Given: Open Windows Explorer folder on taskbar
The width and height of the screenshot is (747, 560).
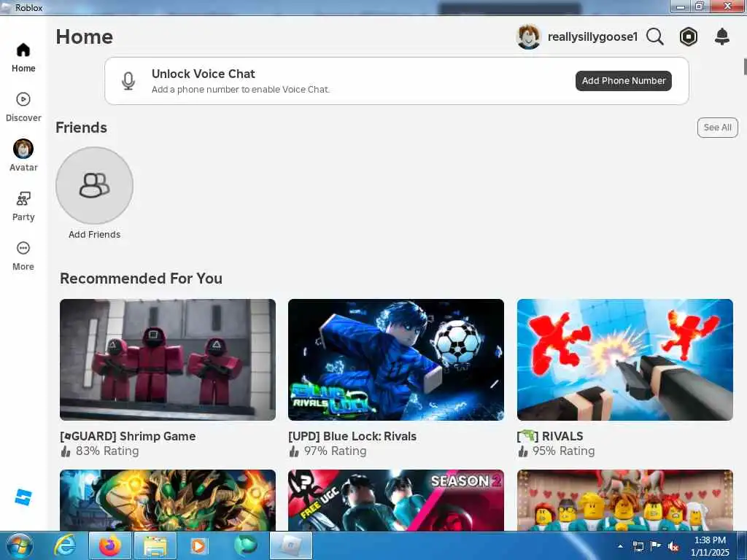Looking at the screenshot, I should [155, 545].
